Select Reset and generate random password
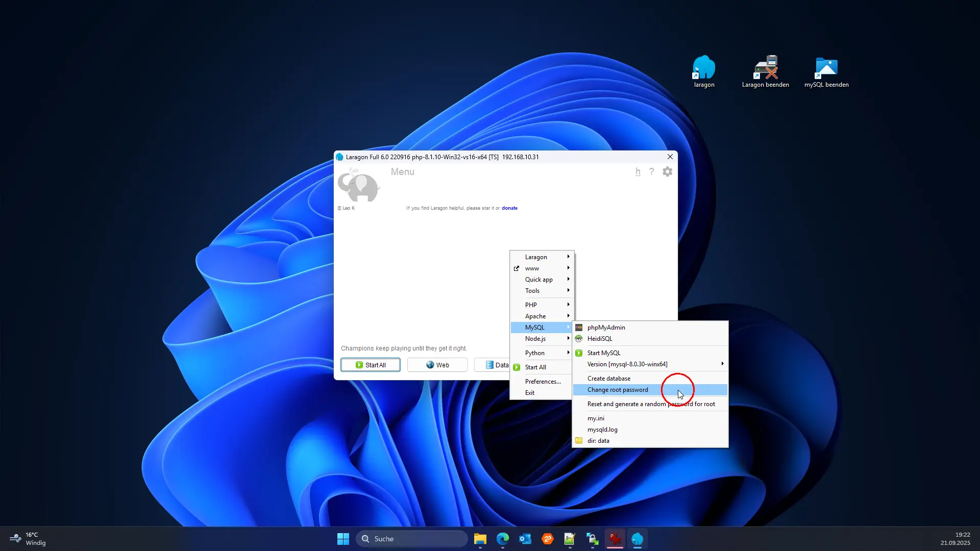 click(x=651, y=404)
